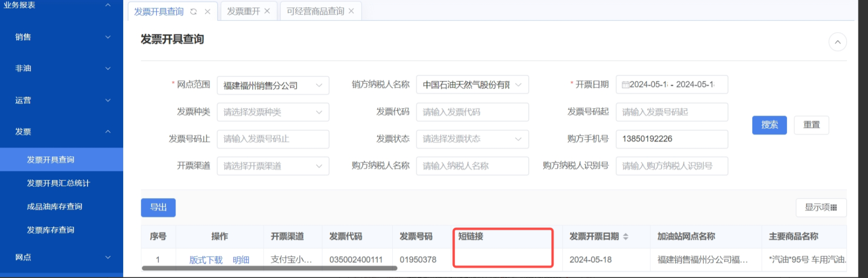Click the 搜索 button
The width and height of the screenshot is (868, 278).
[769, 125]
